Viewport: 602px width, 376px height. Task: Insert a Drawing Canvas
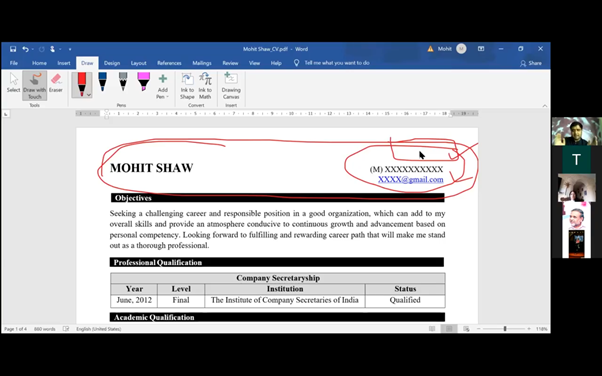click(x=231, y=86)
